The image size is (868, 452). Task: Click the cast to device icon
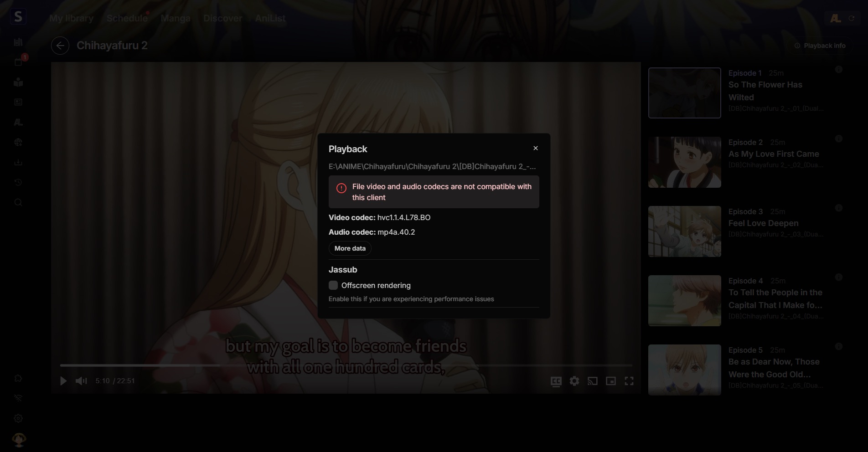click(x=593, y=381)
